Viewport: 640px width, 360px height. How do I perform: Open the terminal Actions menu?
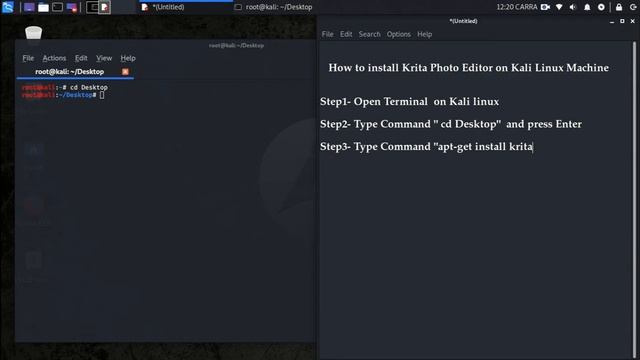coord(54,58)
